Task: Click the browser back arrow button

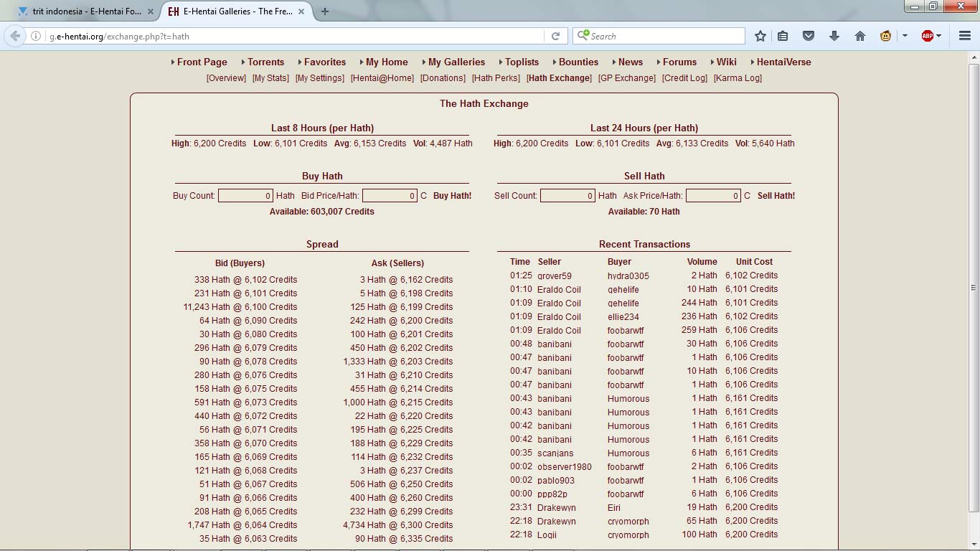Action: pos(15,36)
